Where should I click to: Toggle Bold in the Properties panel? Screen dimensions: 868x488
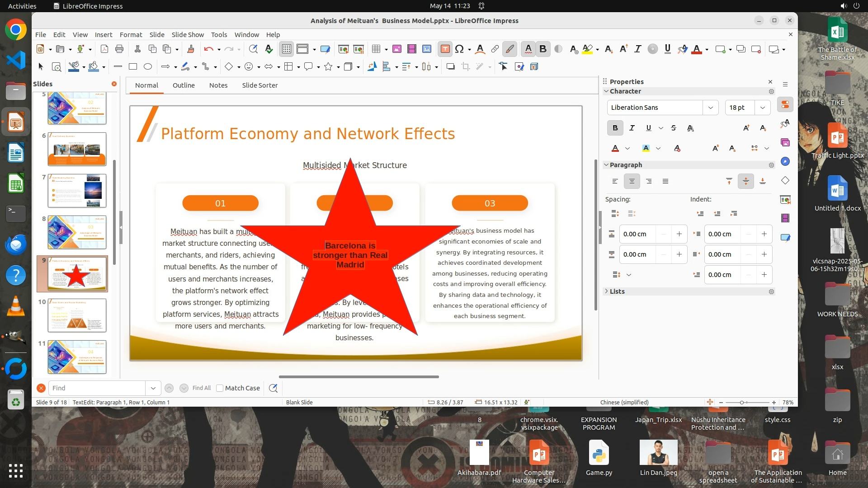click(x=615, y=128)
